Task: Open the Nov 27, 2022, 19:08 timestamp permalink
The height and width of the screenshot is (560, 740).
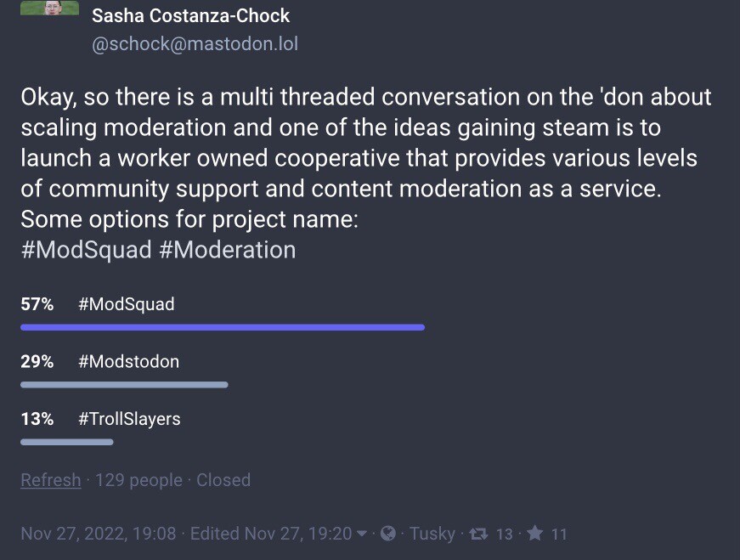Action: (x=99, y=534)
